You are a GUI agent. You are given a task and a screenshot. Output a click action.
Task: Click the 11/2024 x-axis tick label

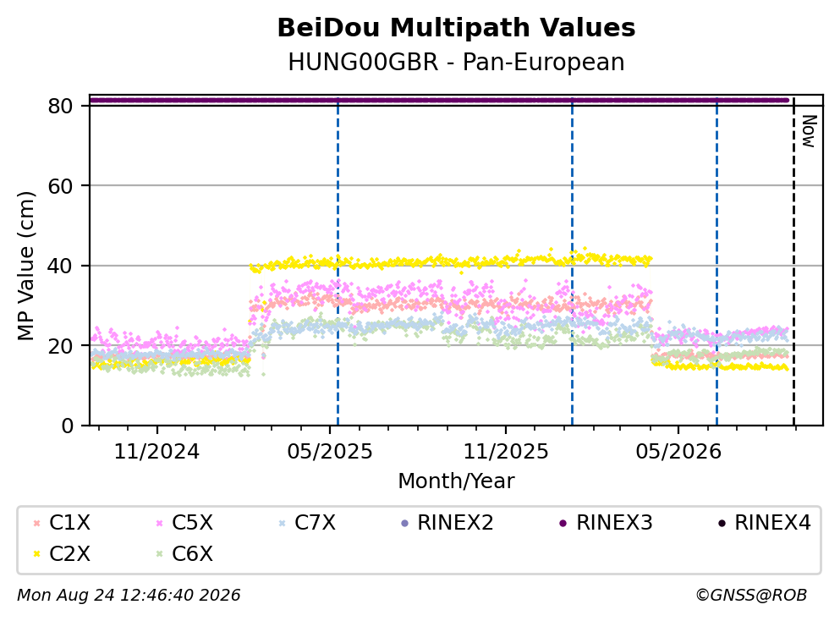(x=156, y=452)
